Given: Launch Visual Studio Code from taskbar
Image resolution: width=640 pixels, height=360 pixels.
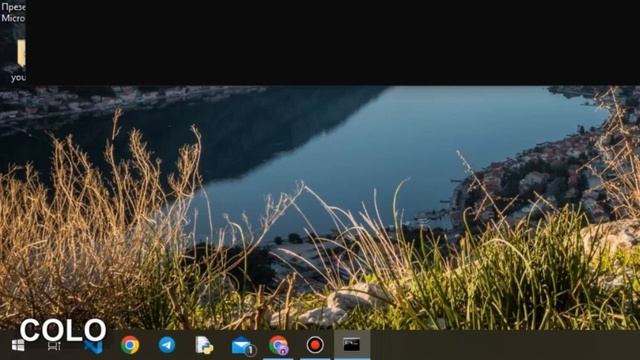Looking at the screenshot, I should point(93,347).
